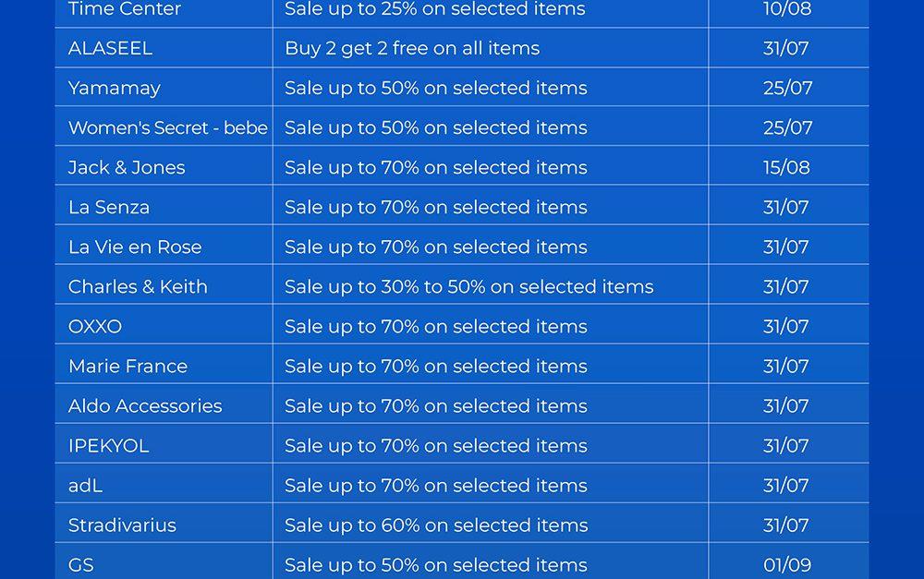Screen dimensions: 924x579
Task: Select the ALASEEL store name
Action: click(x=110, y=48)
